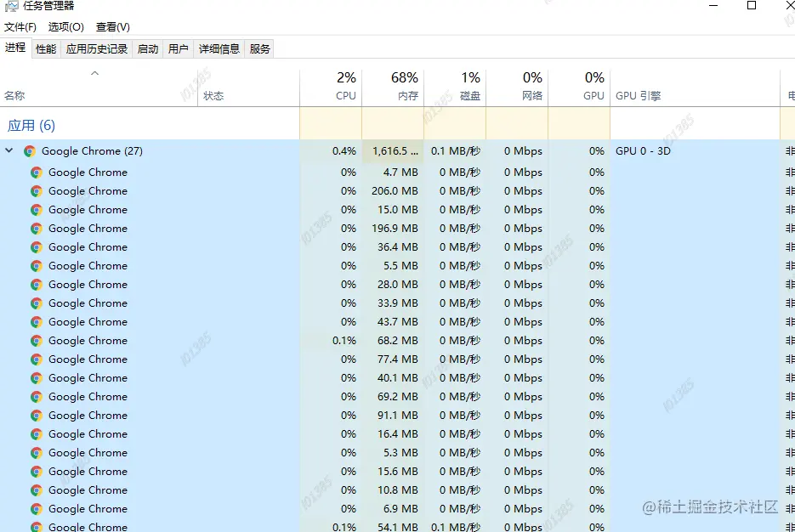
Task: Select the Chrome icon in the 206.0 MB row
Action: (x=36, y=191)
